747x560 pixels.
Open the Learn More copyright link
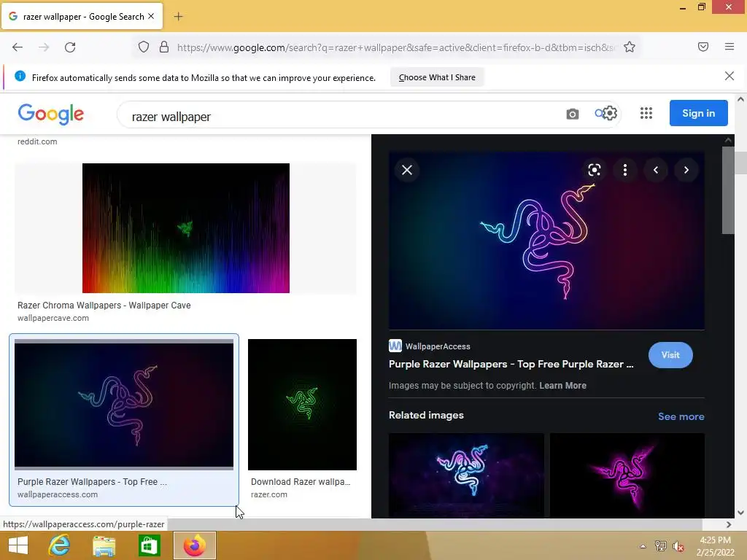point(562,386)
